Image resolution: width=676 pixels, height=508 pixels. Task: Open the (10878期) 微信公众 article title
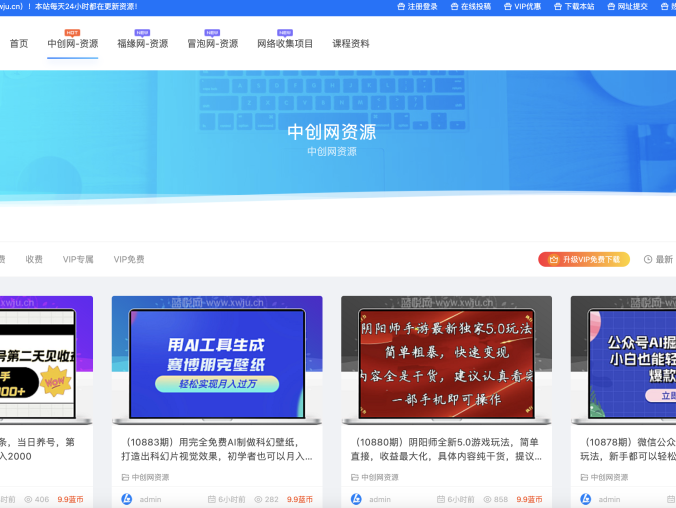628,449
